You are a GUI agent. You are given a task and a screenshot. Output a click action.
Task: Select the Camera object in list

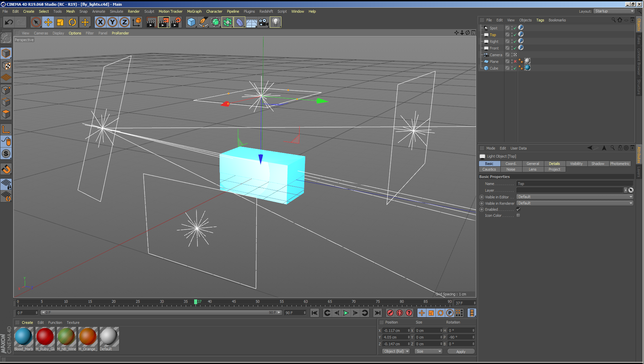pos(495,55)
